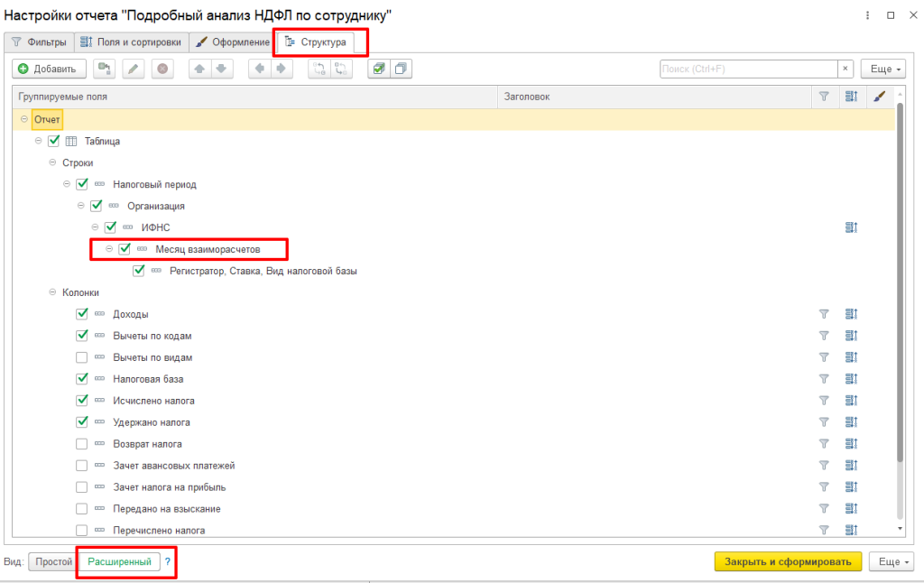Uncheck the Налоговая база checkbox
This screenshot has height=583, width=924.
coord(82,379)
